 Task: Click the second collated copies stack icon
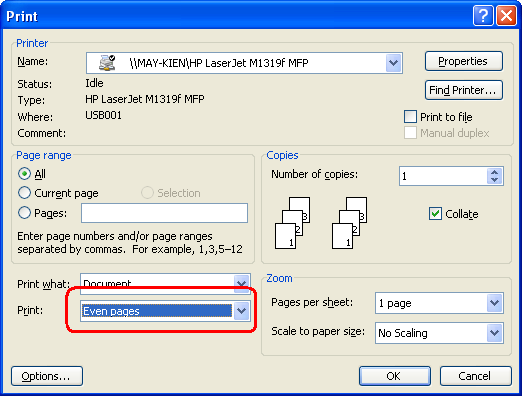tap(350, 223)
